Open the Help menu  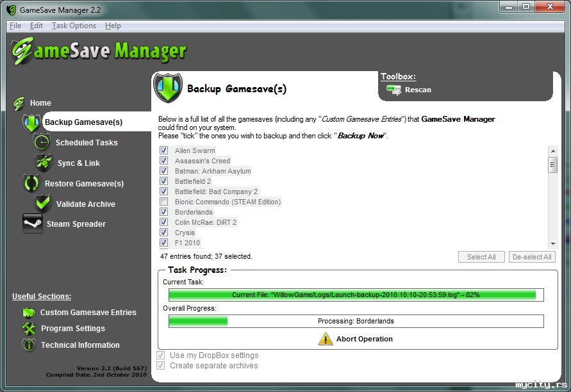click(113, 26)
